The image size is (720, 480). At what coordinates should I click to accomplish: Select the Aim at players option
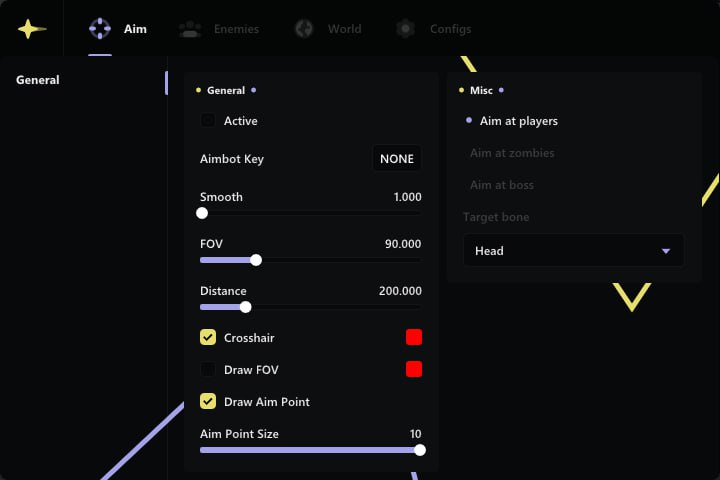[518, 121]
